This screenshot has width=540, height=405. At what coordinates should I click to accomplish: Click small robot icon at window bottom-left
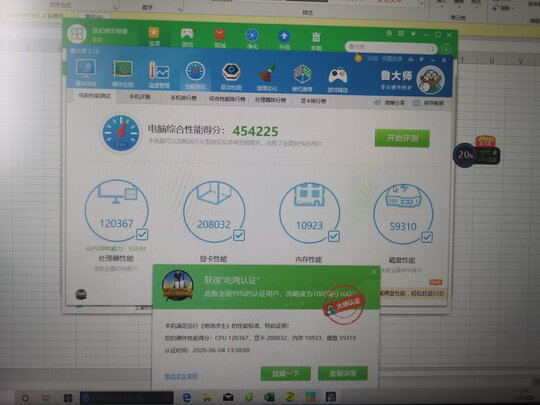pyautogui.click(x=81, y=294)
